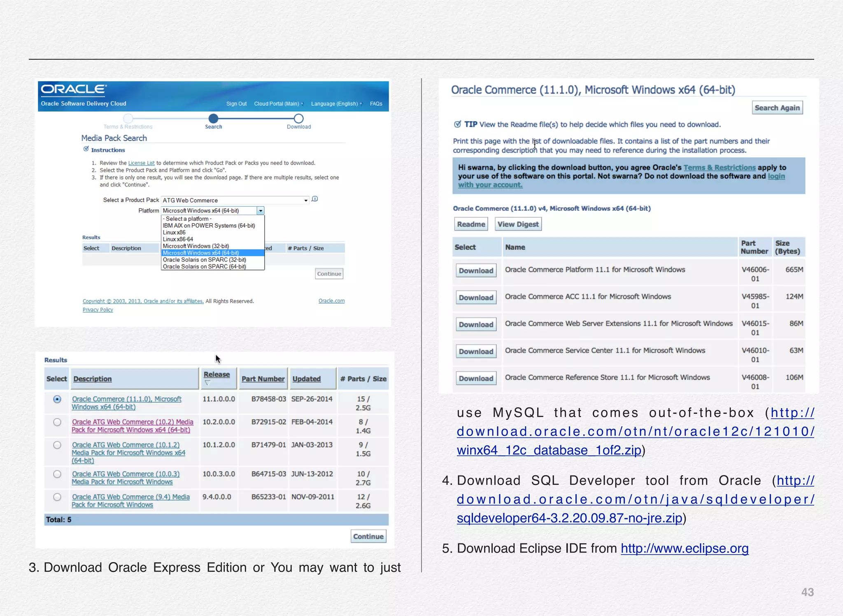Click the Release column sort triangle
The image size is (843, 616).
[208, 383]
